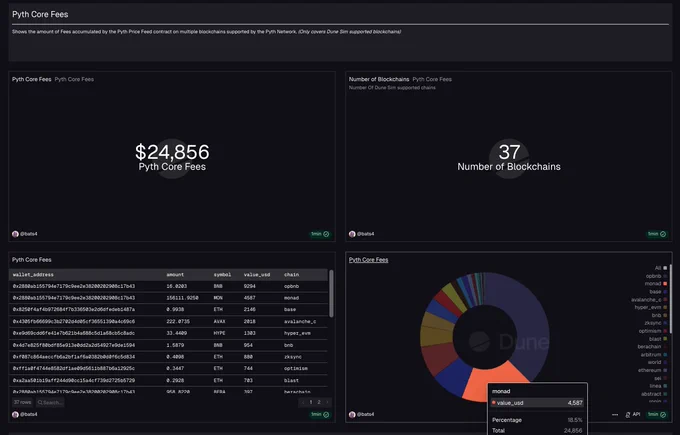
Task: Sort table by value_usd column header
Action: 257,275
